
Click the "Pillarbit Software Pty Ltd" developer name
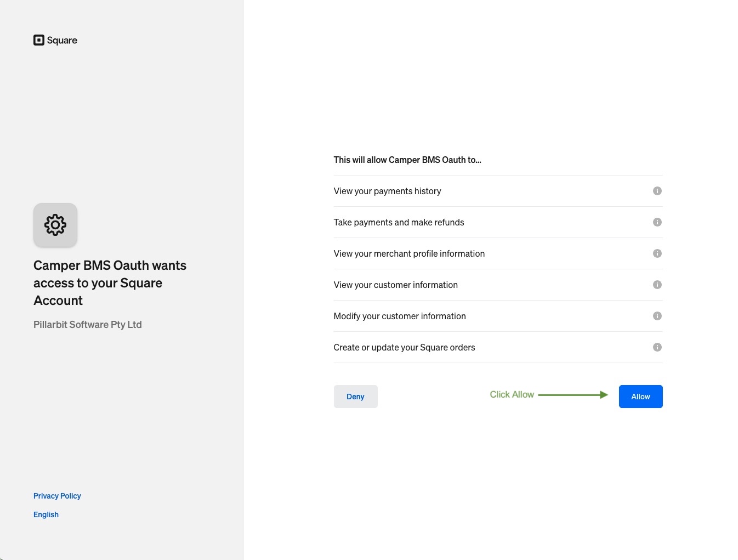tap(88, 325)
